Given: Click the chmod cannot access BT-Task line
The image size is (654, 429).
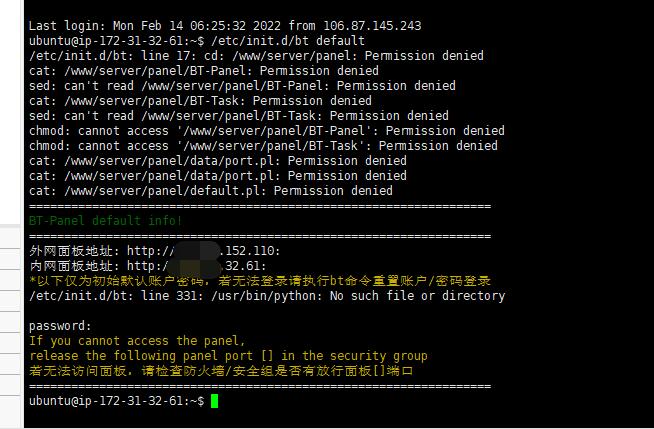Looking at the screenshot, I should (x=263, y=146).
